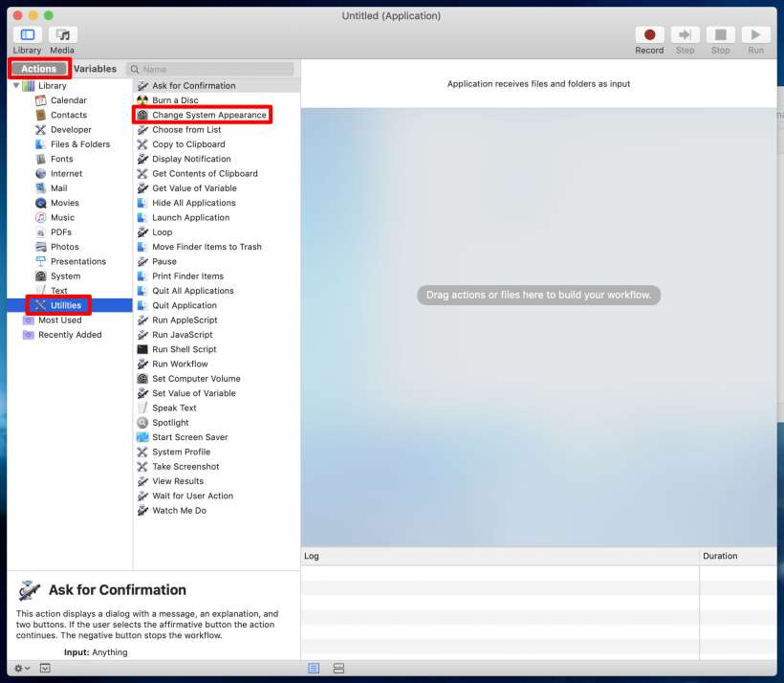This screenshot has height=683, width=784.
Task: Collapse the Library disclosure triangle
Action: [x=16, y=85]
